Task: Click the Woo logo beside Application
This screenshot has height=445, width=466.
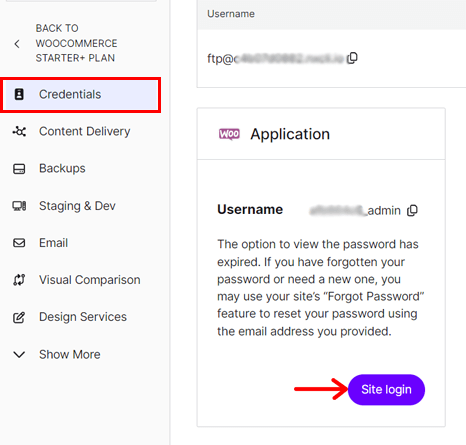Action: (x=229, y=134)
